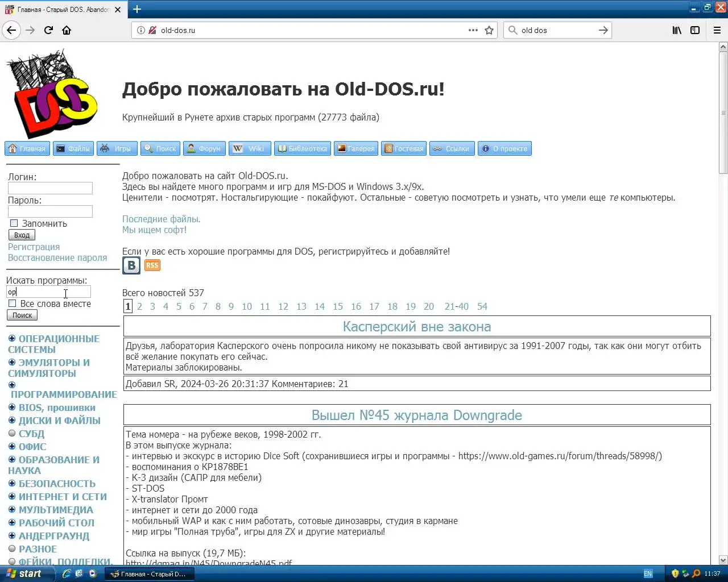Close the Old-DOS browser tab

point(118,10)
